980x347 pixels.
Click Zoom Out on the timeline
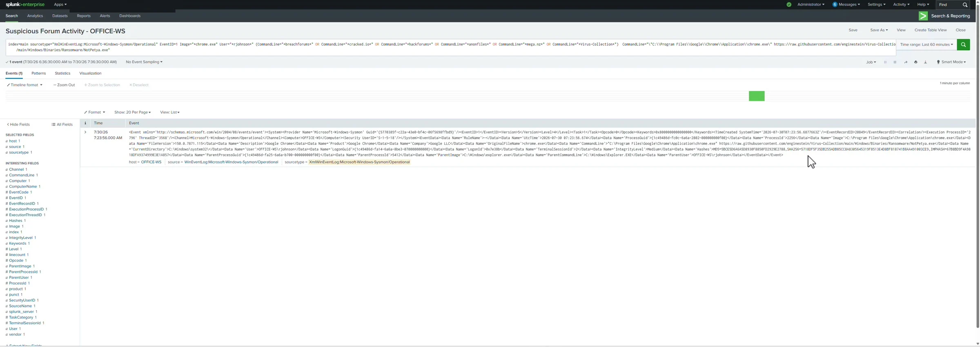coord(64,85)
